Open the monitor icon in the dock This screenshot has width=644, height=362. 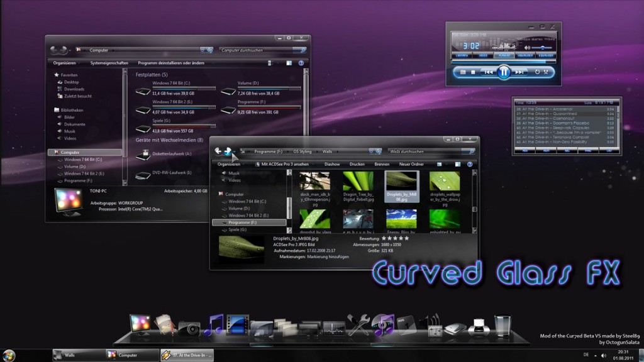[x=140, y=324]
